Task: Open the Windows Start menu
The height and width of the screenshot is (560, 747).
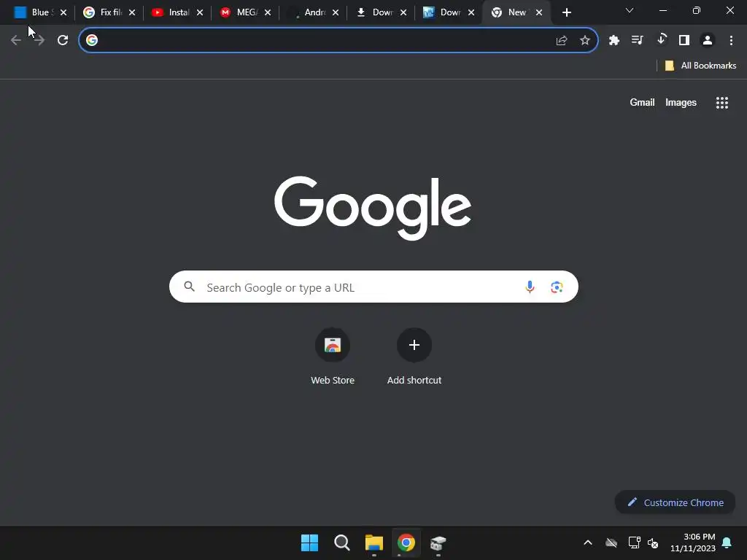Action: pos(309,542)
